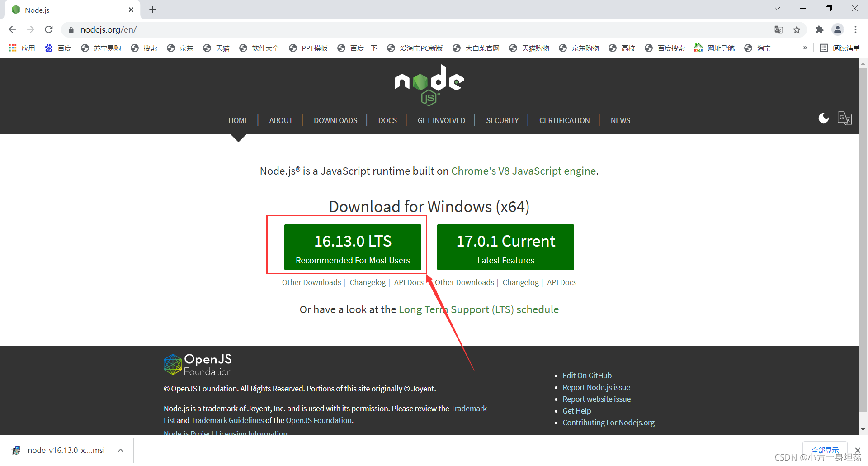Viewport: 868px width, 466px height.
Task: Open Changelog under the LTS button
Action: point(368,282)
